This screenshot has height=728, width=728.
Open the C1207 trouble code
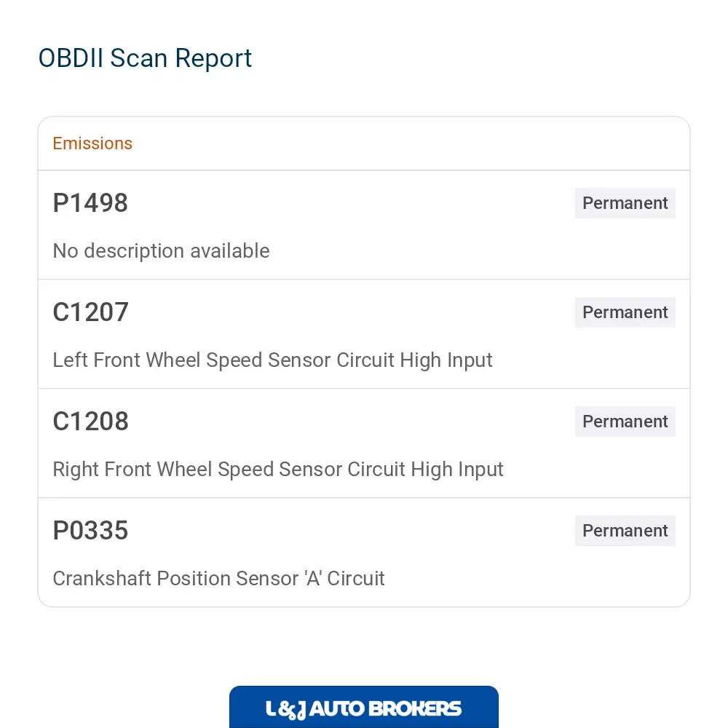tap(90, 312)
